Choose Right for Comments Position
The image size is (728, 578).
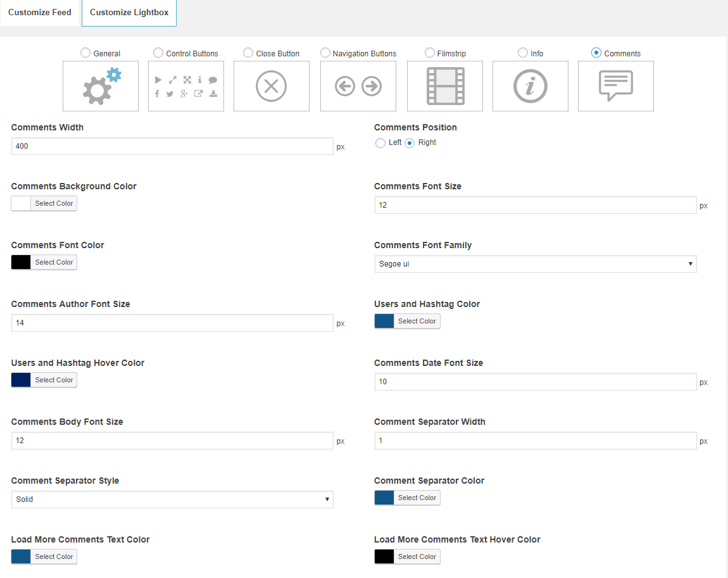point(410,143)
